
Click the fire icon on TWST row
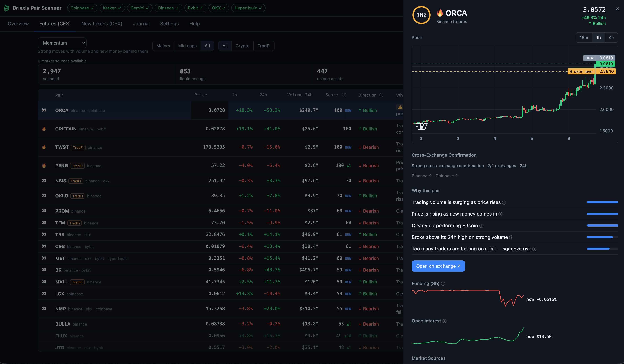coord(44,147)
